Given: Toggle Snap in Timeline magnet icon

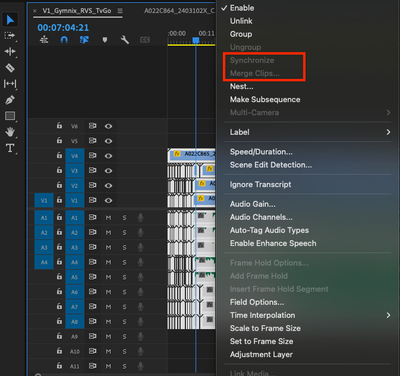Looking at the screenshot, I should pos(64,40).
